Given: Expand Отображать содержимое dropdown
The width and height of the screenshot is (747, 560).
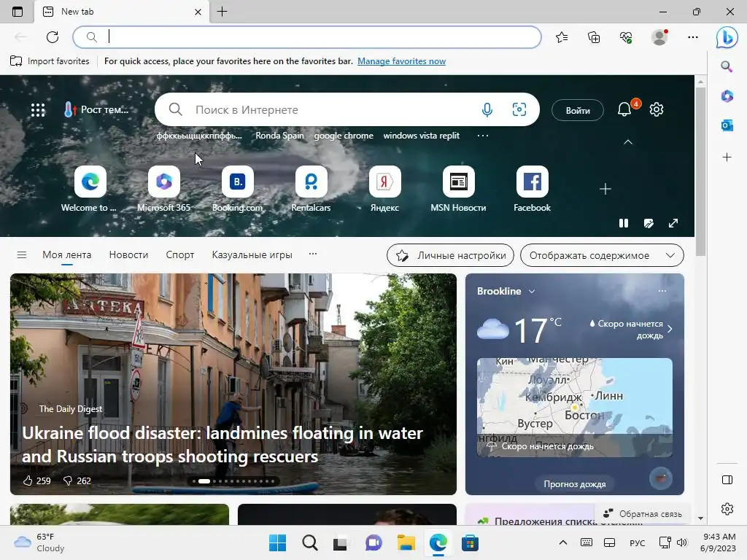Looking at the screenshot, I should click(602, 255).
